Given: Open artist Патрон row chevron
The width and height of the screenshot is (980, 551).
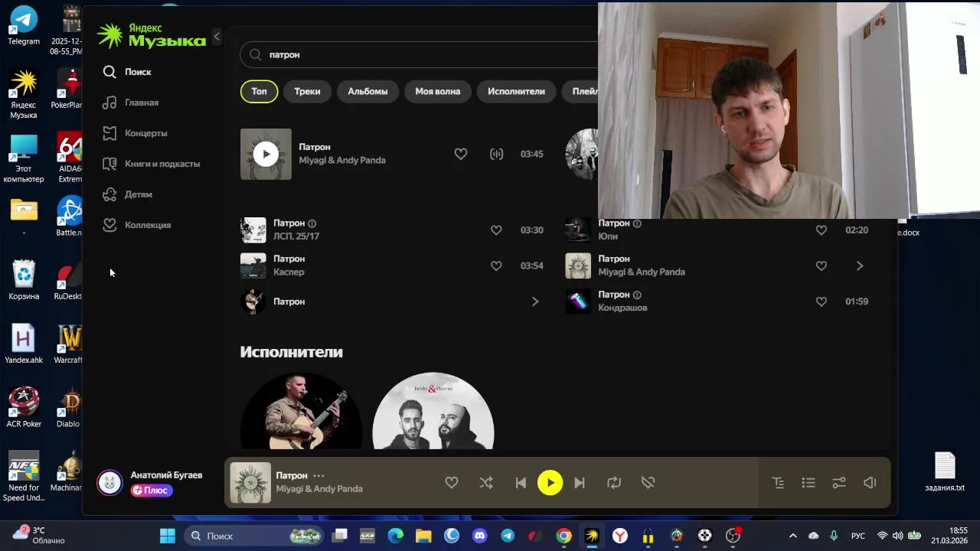Looking at the screenshot, I should tap(535, 302).
